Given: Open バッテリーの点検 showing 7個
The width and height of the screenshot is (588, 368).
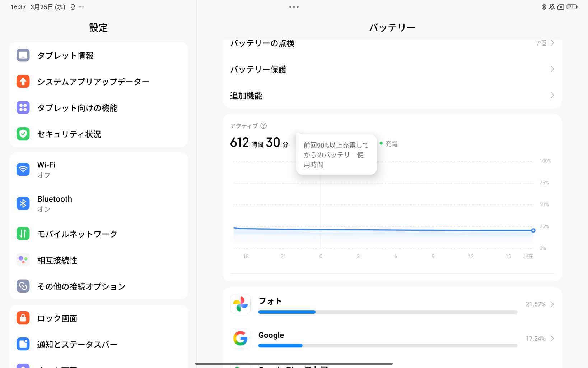Looking at the screenshot, I should (391, 43).
